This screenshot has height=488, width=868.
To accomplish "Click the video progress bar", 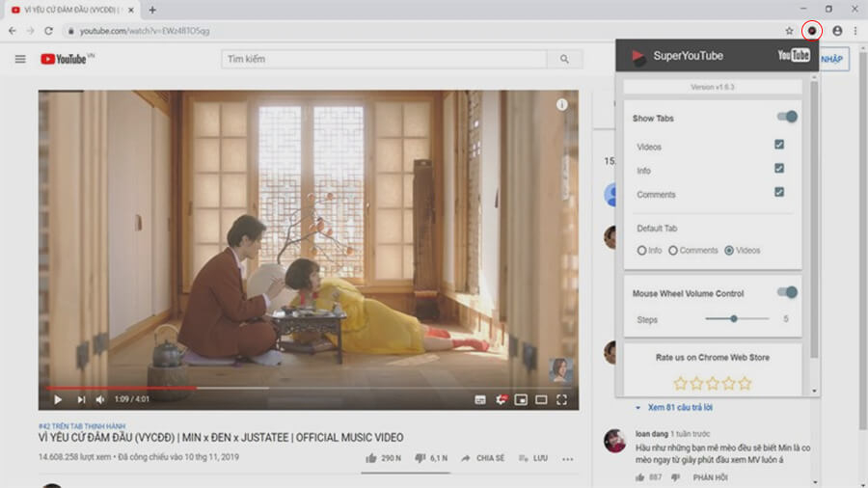I will pyautogui.click(x=309, y=388).
